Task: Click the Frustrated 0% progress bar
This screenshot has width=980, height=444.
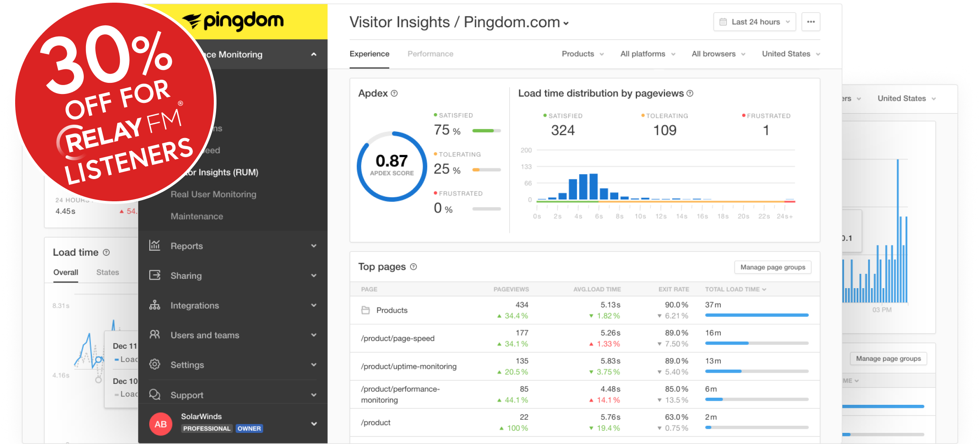Action: point(486,209)
